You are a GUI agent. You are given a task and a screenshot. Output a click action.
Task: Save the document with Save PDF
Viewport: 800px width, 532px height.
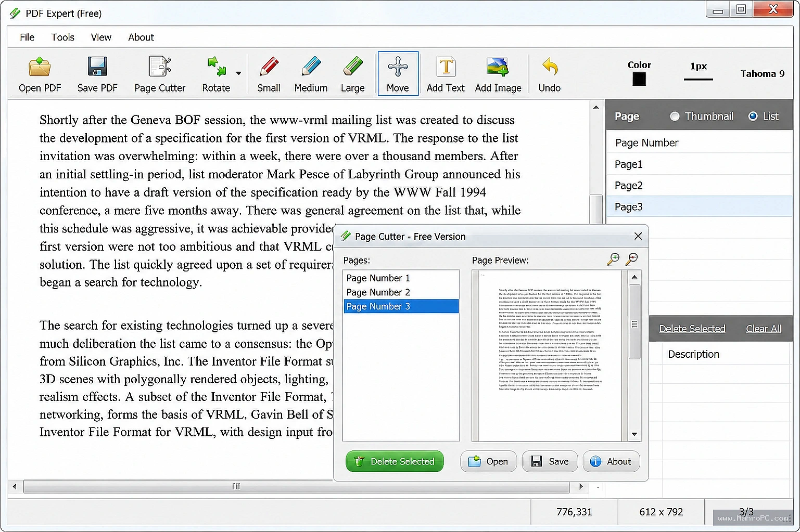point(97,73)
